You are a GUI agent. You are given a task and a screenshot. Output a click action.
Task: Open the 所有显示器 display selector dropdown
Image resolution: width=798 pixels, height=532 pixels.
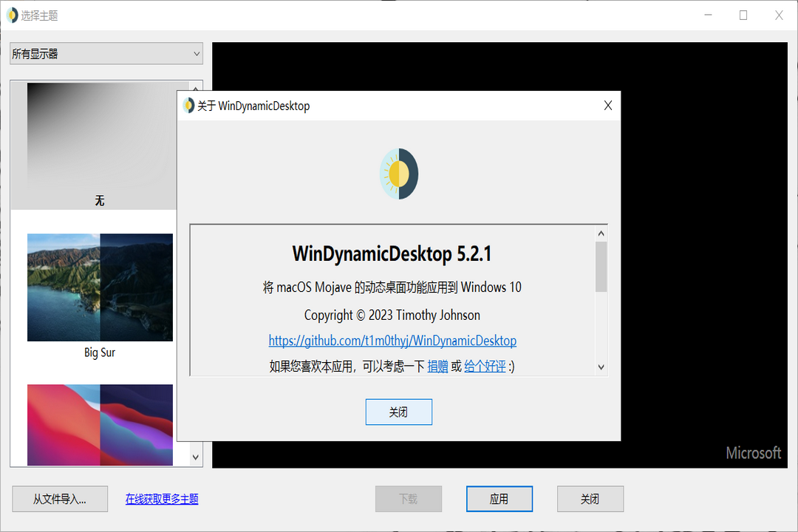tap(106, 53)
